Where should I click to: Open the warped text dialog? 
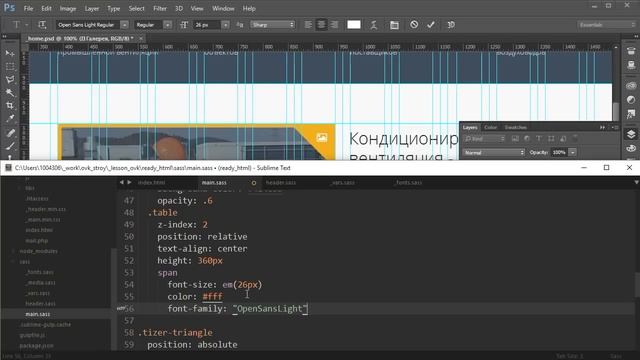[373, 25]
